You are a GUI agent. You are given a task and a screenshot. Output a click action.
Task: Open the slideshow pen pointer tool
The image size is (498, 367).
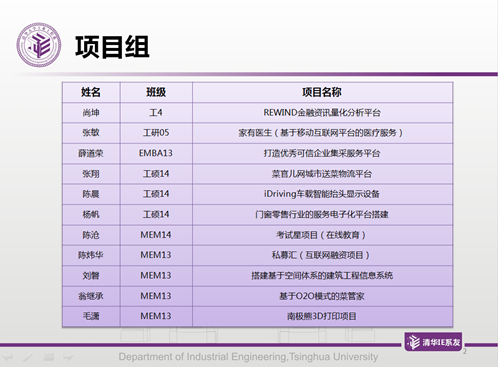[28, 357]
